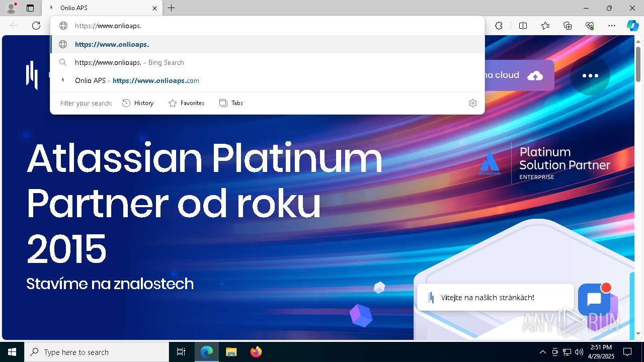Select the Bing Search suggestion
Image resolution: width=644 pixels, height=362 pixels.
267,62
